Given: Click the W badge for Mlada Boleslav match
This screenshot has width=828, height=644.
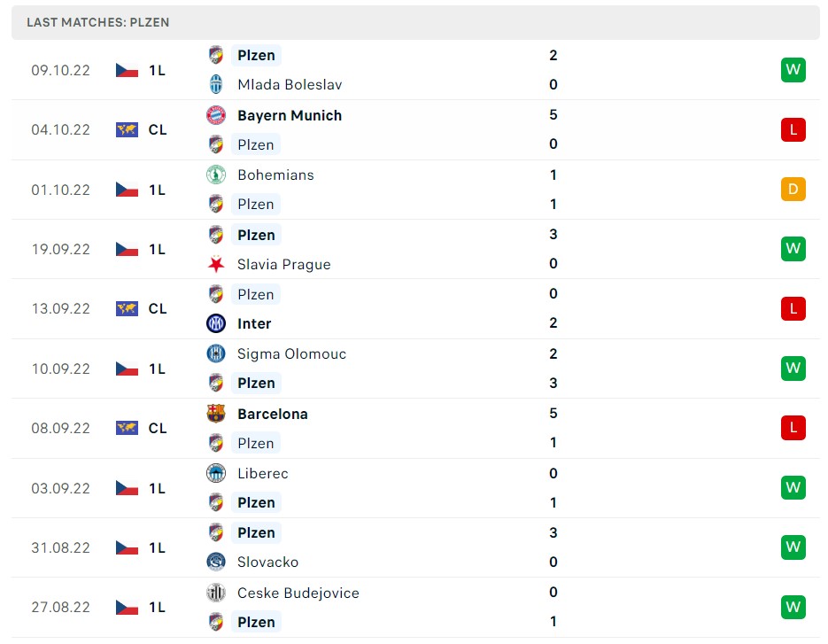Looking at the screenshot, I should (x=793, y=70).
